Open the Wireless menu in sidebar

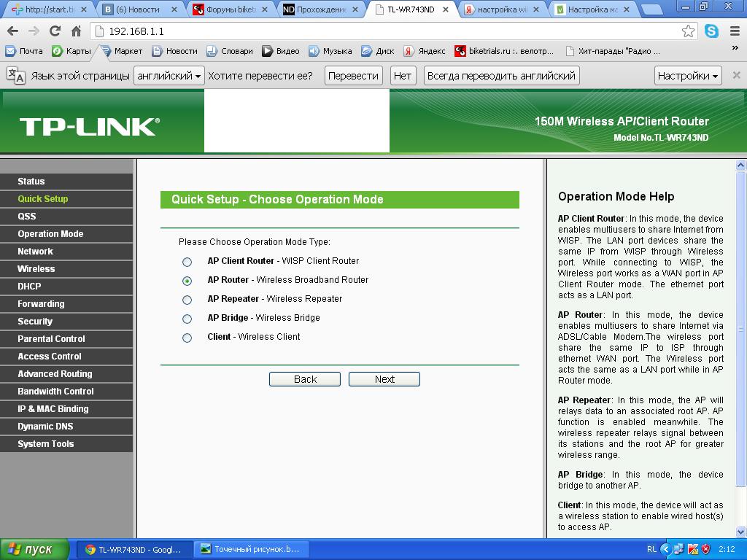(36, 269)
